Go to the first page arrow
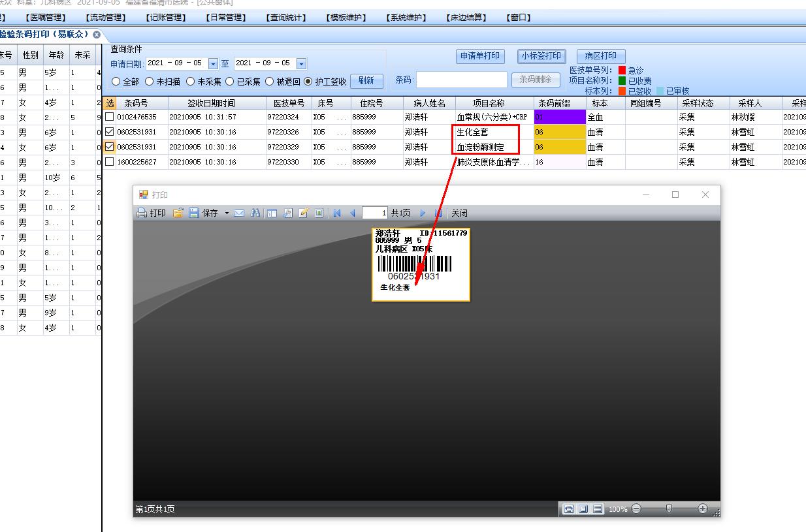806x532 pixels. pos(337,213)
